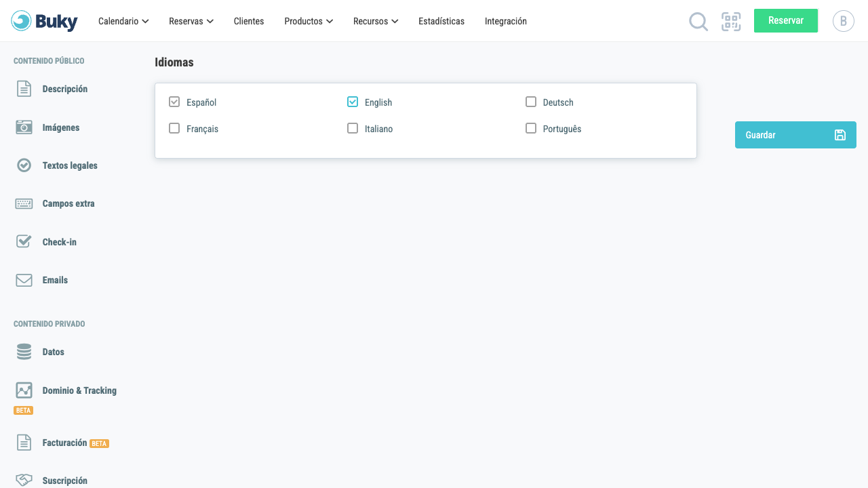Open the QR code scanner icon
The height and width of the screenshot is (488, 868).
731,22
